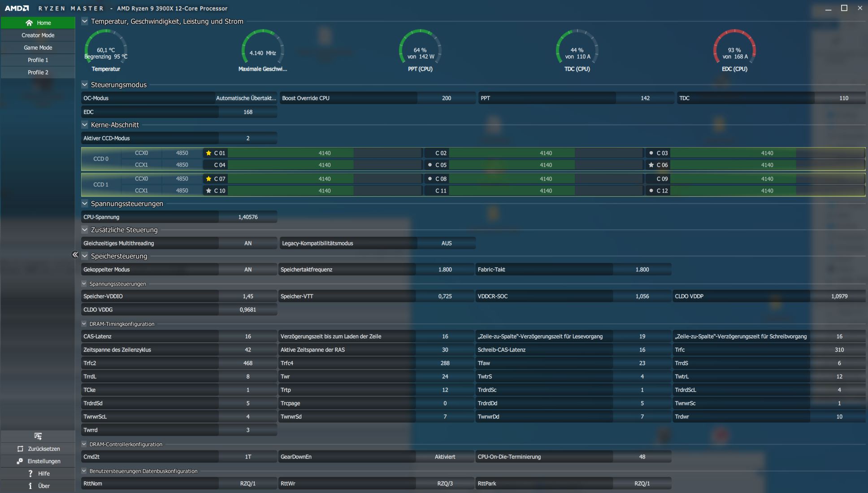
Task: Collapse the sidebar with the double-chevron arrow
Action: click(75, 255)
